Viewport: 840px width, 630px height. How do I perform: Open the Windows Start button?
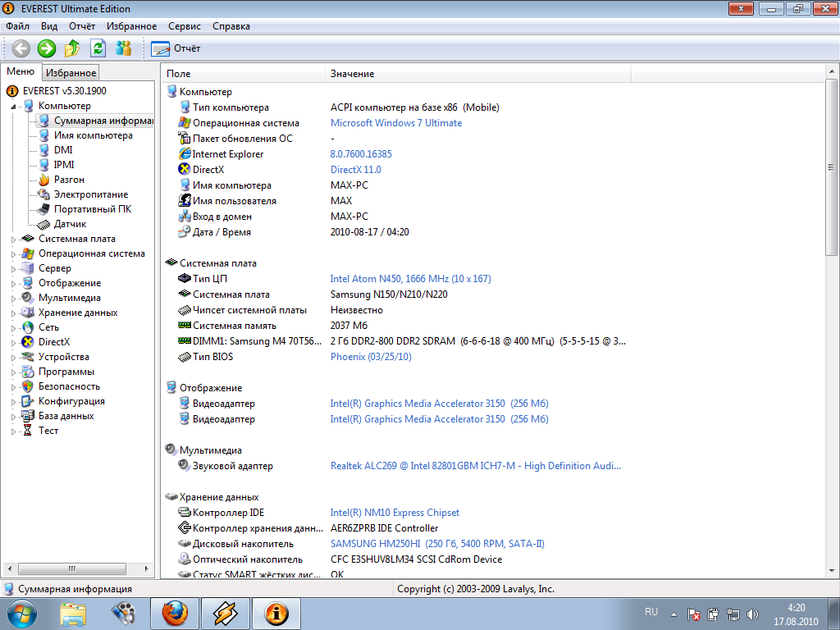tap(22, 614)
